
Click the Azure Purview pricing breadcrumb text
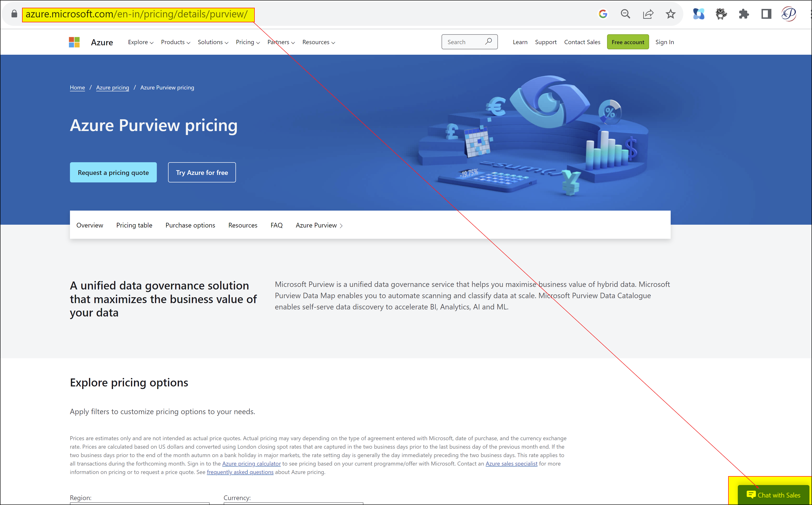[167, 88]
